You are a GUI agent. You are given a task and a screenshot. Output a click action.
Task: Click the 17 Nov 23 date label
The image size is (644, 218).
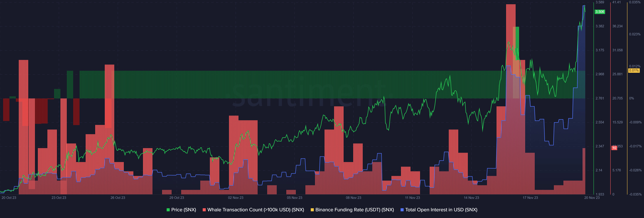click(x=530, y=198)
